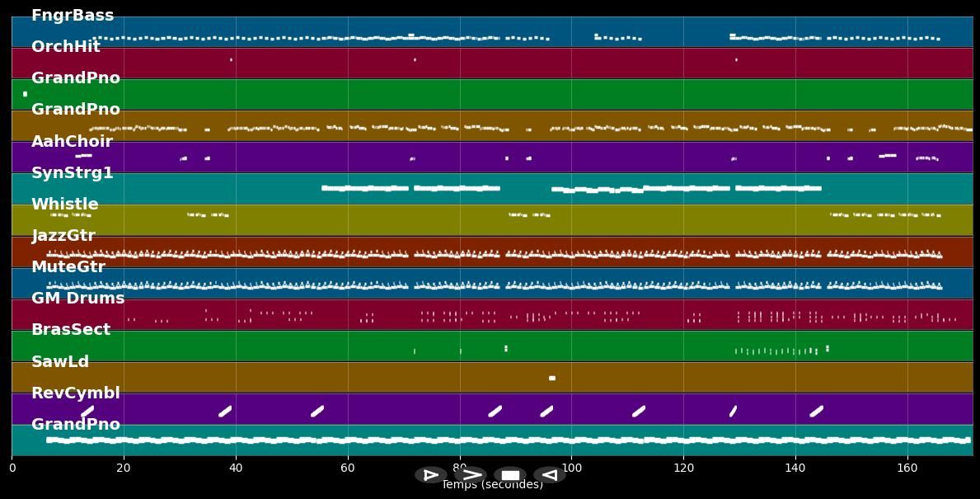The width and height of the screenshot is (980, 499).
Task: Click the RevCymbl track label
Action: pos(76,393)
